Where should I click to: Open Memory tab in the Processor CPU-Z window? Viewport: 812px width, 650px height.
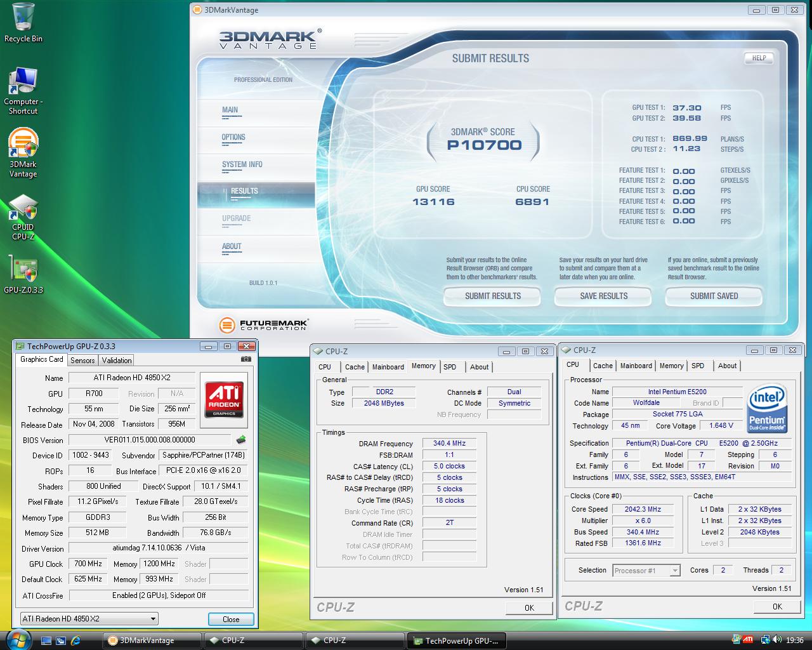(671, 366)
